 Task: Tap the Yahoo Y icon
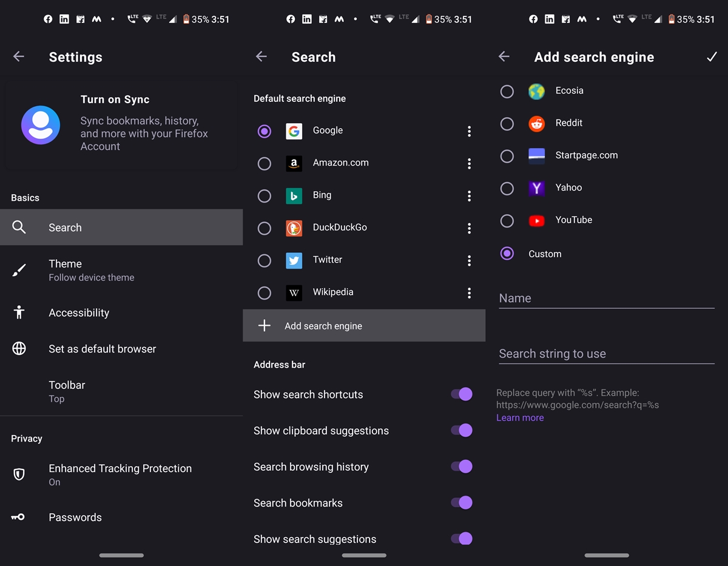(x=537, y=189)
